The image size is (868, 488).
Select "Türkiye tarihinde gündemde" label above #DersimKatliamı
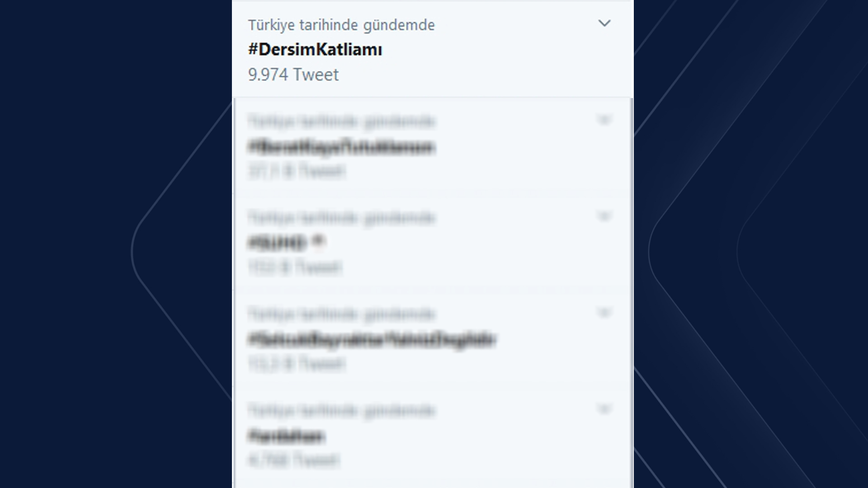pyautogui.click(x=341, y=25)
